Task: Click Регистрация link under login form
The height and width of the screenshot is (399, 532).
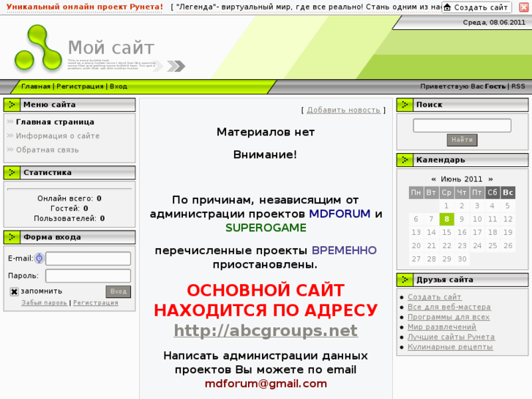Action: tap(96, 302)
